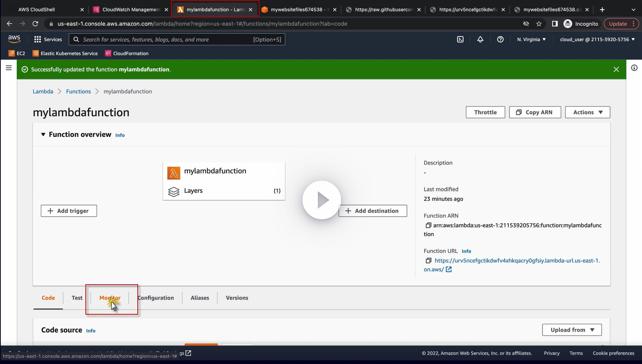Go to Functions breadcrumb link
Screen dimensions: 642x364
[78, 92]
